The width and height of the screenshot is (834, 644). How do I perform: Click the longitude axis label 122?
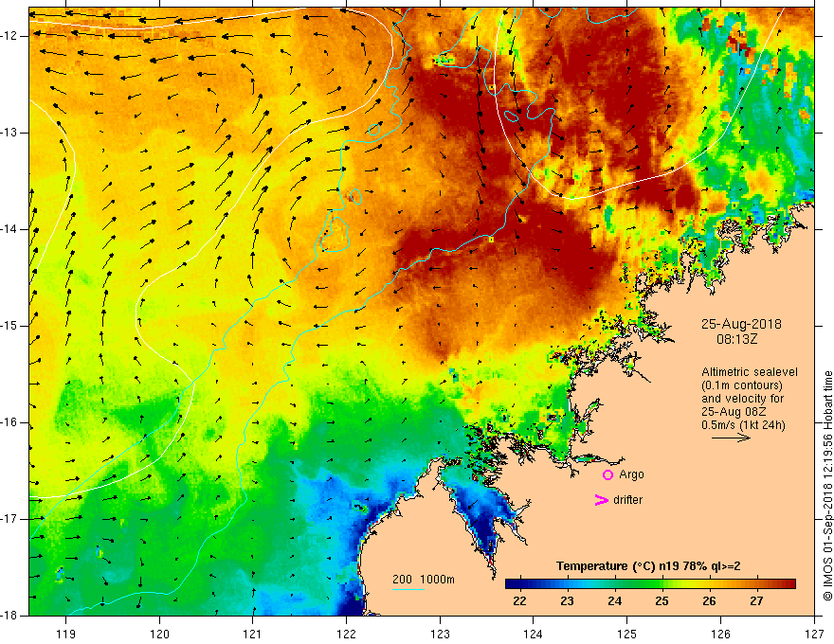[346, 634]
